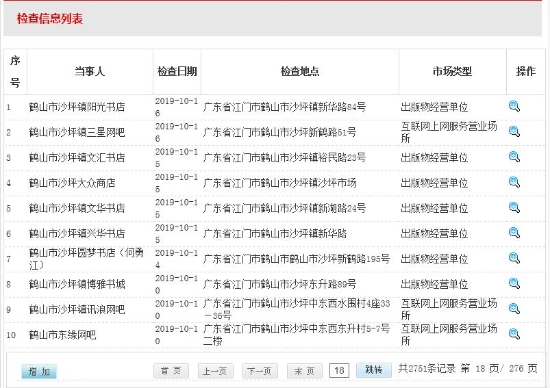Viewport: 550px width, 388px height.
Task: Click address 沙坪中东西东升村5-7号二楼
Action: (296, 335)
